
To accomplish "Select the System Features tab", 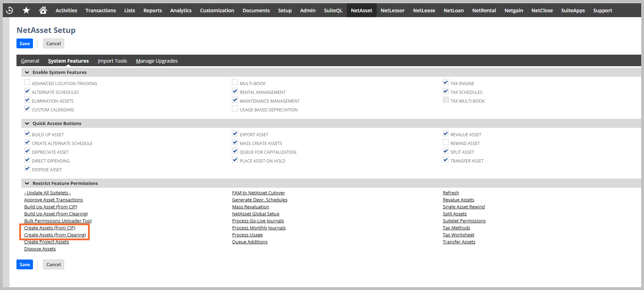I will 68,61.
